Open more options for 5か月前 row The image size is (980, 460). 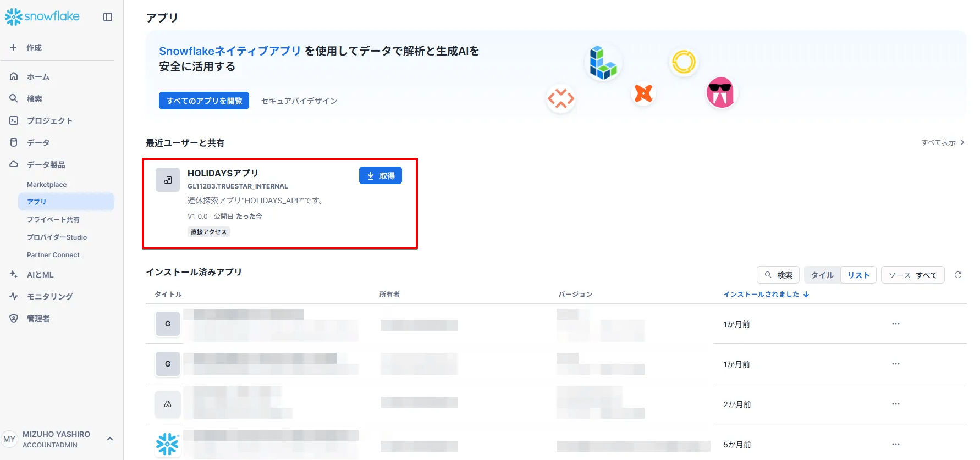896,444
